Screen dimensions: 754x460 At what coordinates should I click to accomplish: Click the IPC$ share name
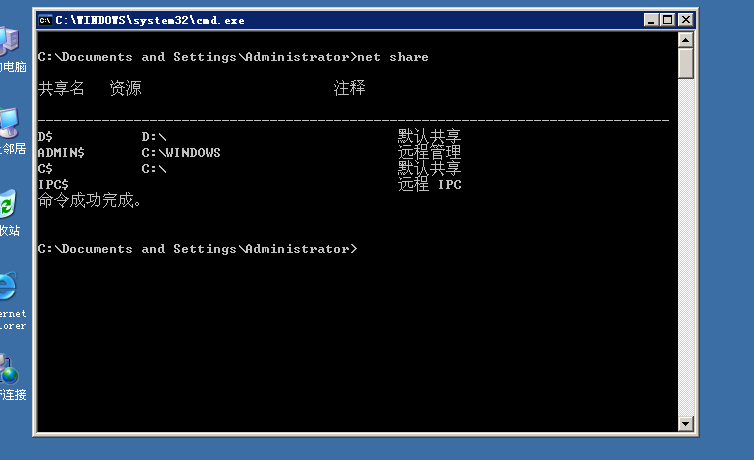(x=53, y=185)
